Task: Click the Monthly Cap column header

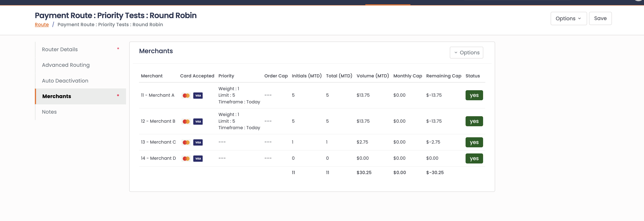Action: pyautogui.click(x=407, y=76)
